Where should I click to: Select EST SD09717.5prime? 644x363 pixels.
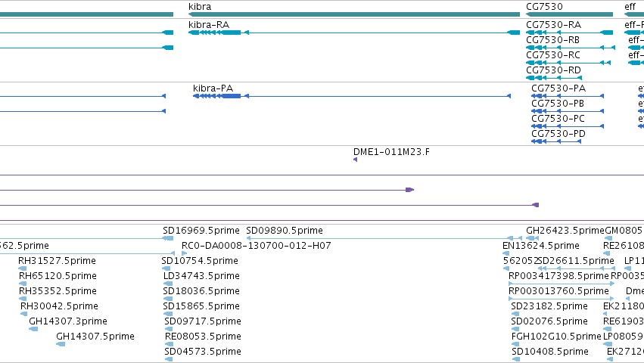(203, 321)
